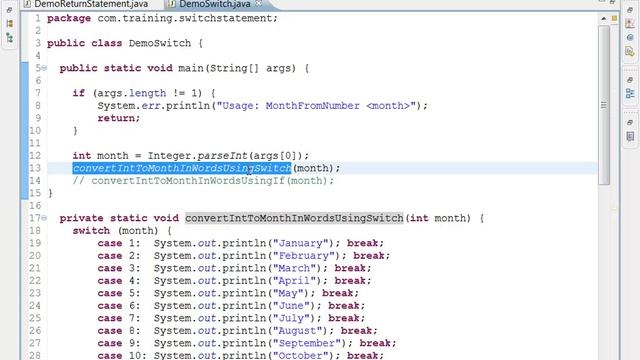The height and width of the screenshot is (360, 640).
Task: Click the return keyword on line 9
Action: (x=116, y=118)
